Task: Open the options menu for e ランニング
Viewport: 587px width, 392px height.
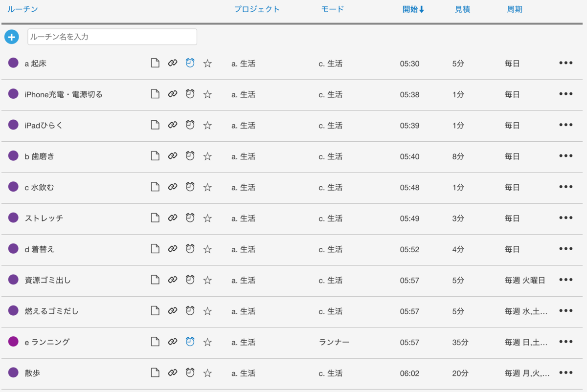Action: [565, 342]
